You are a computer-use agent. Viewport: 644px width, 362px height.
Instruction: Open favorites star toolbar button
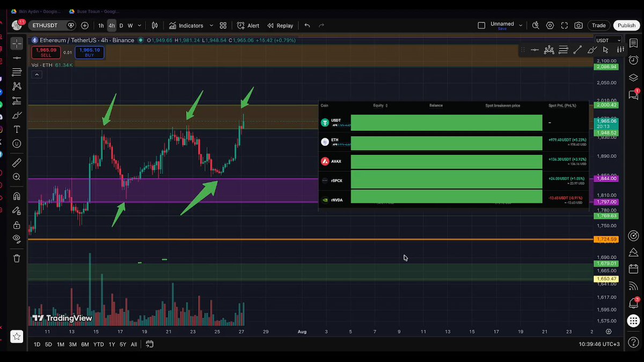17,336
